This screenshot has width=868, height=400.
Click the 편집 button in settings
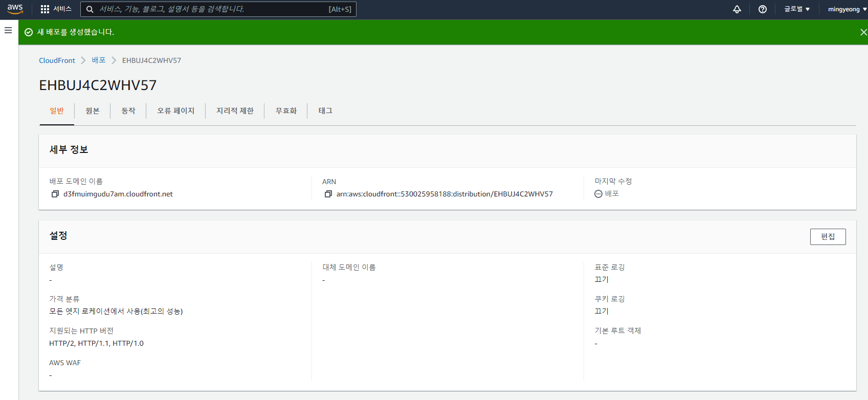[828, 237]
